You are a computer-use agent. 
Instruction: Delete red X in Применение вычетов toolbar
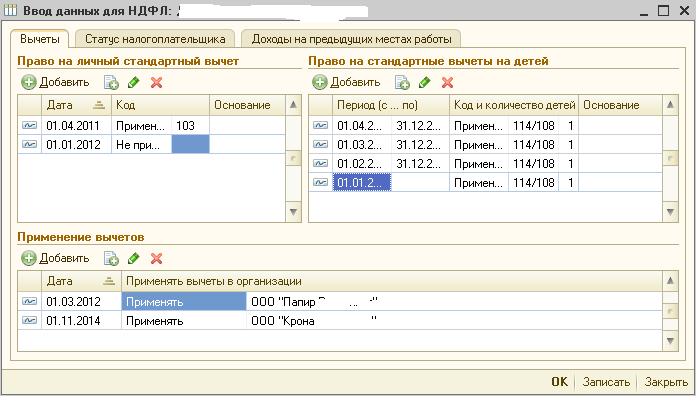[156, 258]
